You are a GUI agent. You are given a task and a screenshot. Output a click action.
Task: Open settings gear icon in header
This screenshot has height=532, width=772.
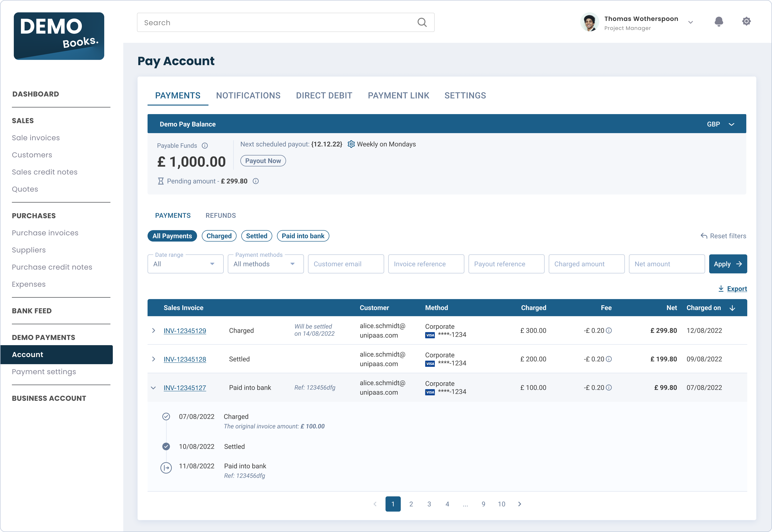[x=746, y=21]
